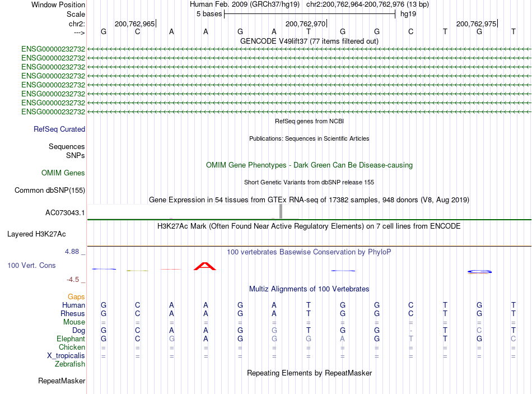Click the sequence direction arrow label
The height and width of the screenshot is (394, 532).
pyautogui.click(x=80, y=33)
